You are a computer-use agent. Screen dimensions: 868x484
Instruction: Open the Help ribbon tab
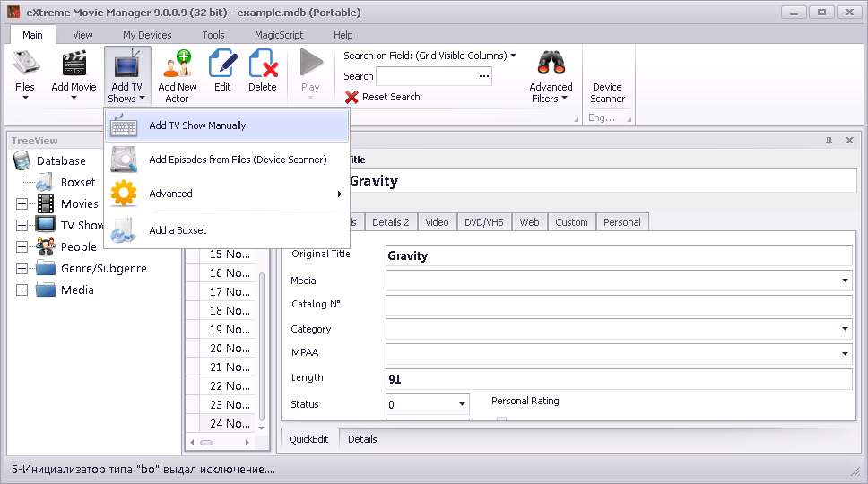coord(343,35)
